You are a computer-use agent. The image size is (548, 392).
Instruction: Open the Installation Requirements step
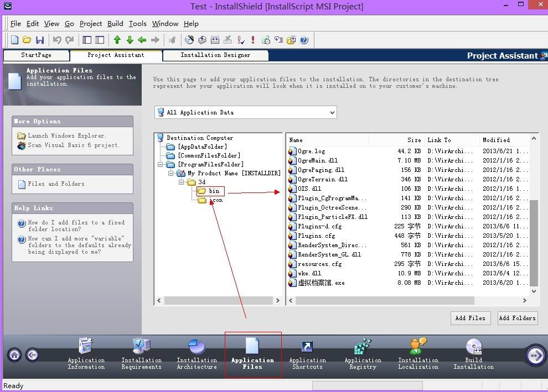[141, 354]
